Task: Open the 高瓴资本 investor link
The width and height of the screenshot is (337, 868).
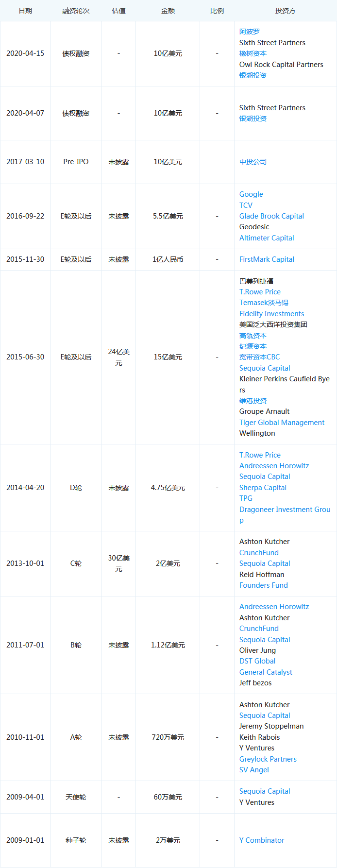Action: 253,336
